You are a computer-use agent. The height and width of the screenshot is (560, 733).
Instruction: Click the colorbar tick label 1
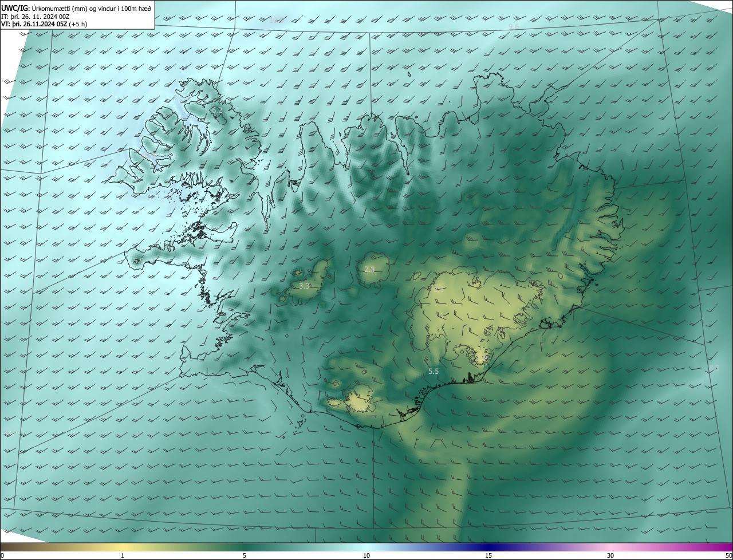coord(123,555)
